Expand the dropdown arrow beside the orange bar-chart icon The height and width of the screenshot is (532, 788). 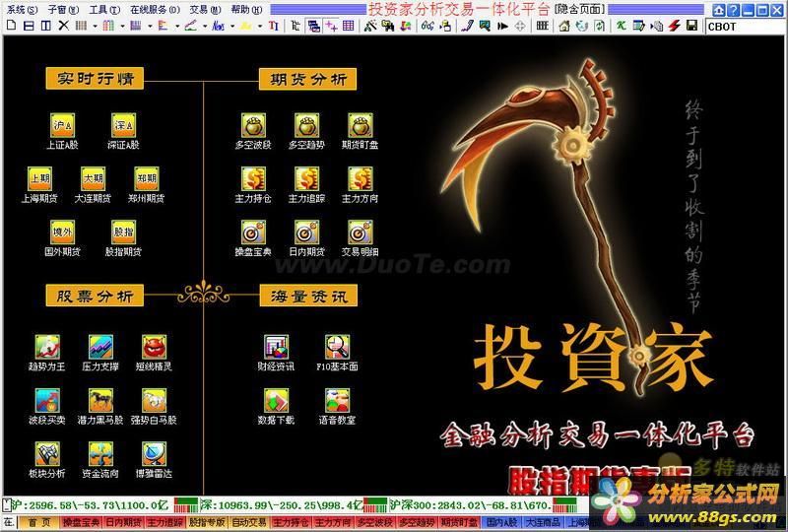(x=177, y=27)
